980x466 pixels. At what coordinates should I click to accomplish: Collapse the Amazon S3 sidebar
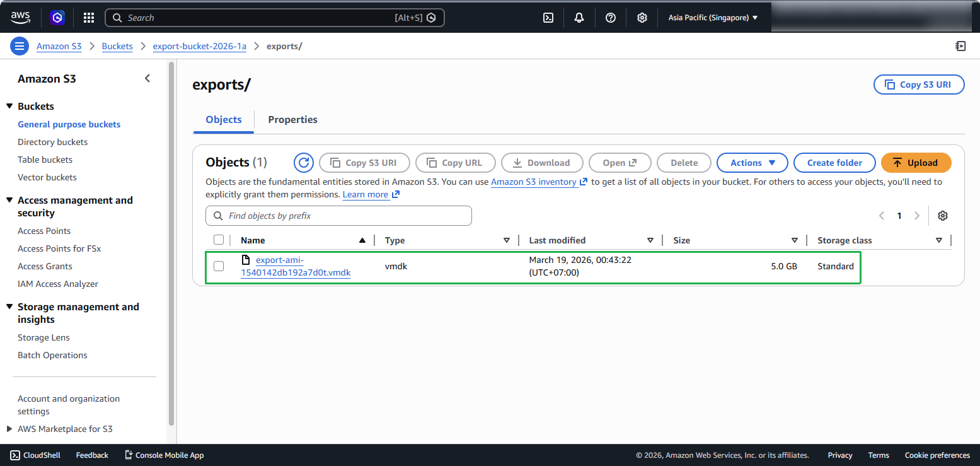click(x=147, y=79)
